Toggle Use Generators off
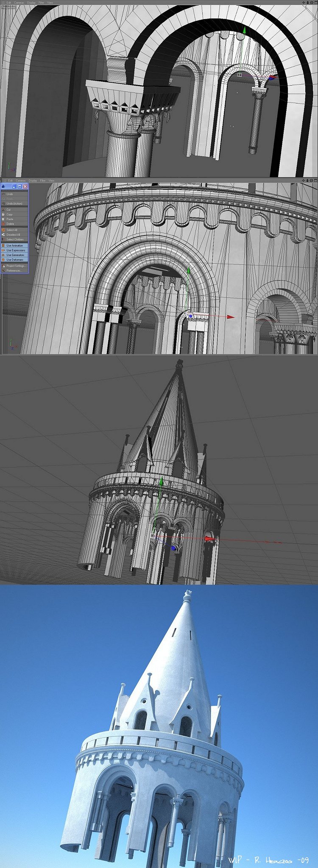 [15, 255]
